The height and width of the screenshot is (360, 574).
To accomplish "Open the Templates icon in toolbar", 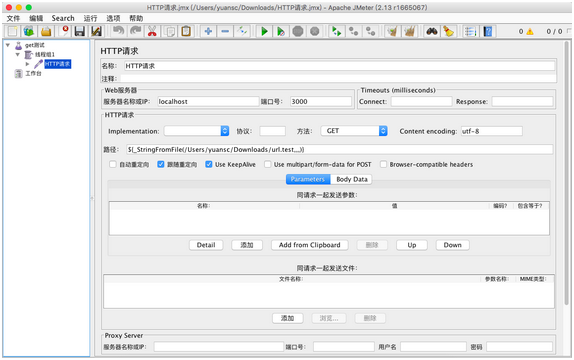I will click(x=29, y=31).
